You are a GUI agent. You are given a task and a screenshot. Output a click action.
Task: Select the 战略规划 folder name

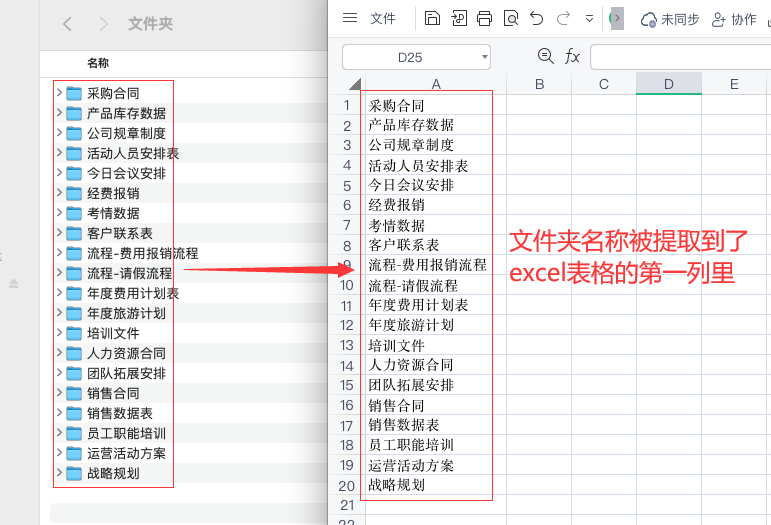coord(113,473)
